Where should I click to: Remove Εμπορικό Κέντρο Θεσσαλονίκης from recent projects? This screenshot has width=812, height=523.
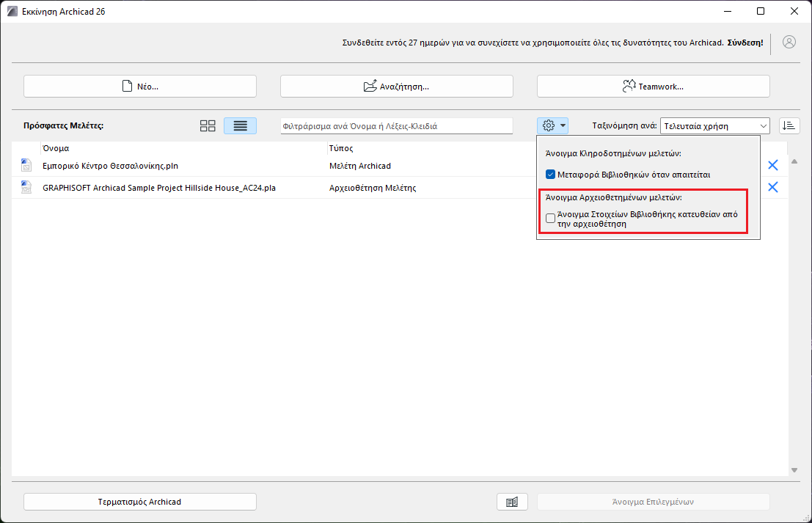click(772, 165)
